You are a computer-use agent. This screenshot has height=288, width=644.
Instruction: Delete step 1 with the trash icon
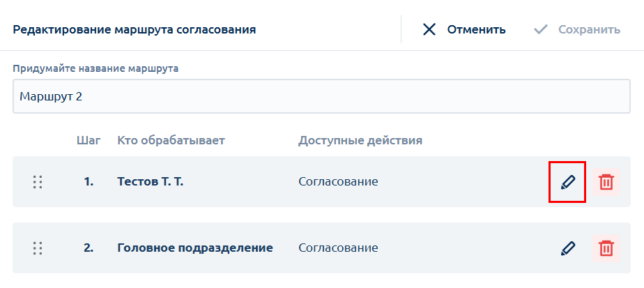(x=606, y=181)
